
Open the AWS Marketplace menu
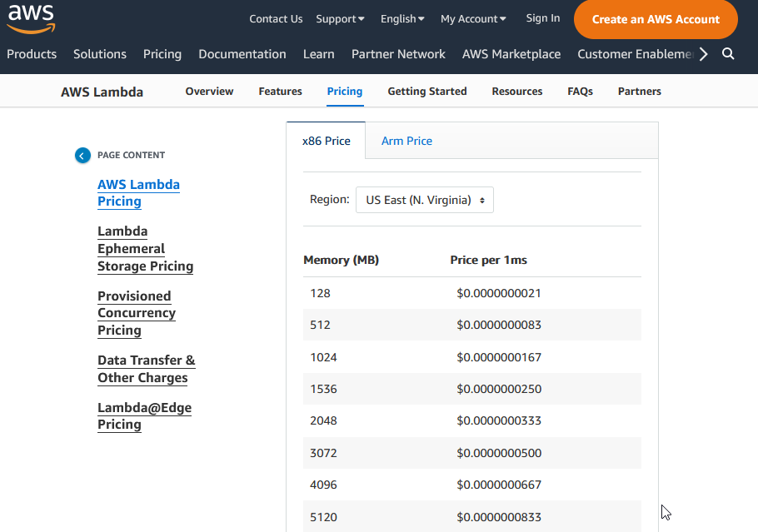[x=511, y=54]
